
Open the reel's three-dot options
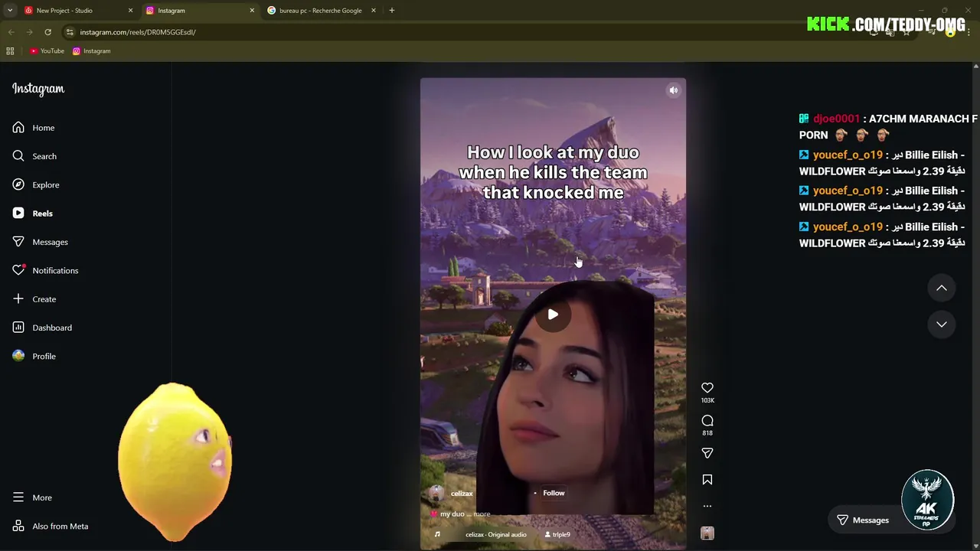707,506
